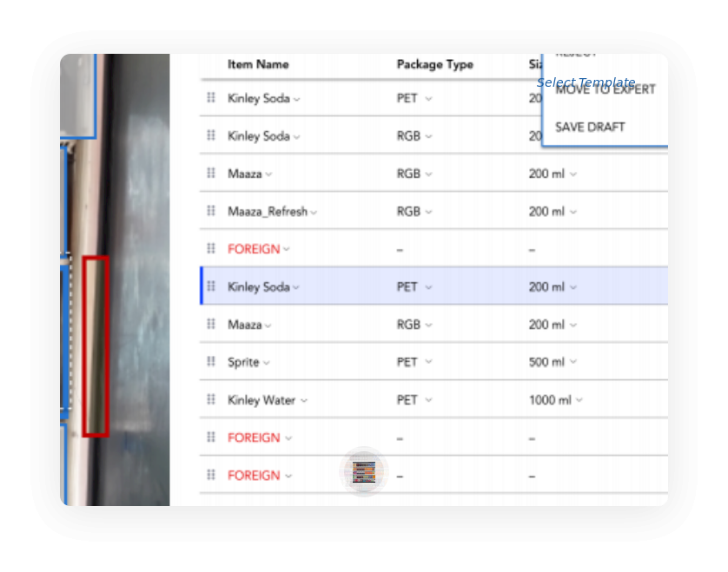Screen dimensions: 728x572
Task: Select the Kinley Water item name
Action: [x=261, y=400]
